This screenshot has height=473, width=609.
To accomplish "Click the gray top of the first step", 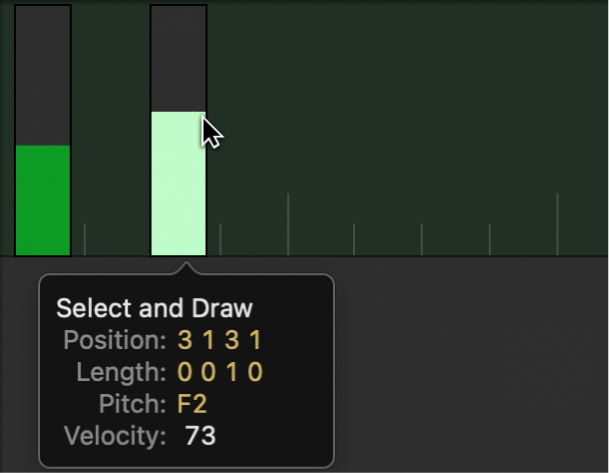I will [43, 75].
